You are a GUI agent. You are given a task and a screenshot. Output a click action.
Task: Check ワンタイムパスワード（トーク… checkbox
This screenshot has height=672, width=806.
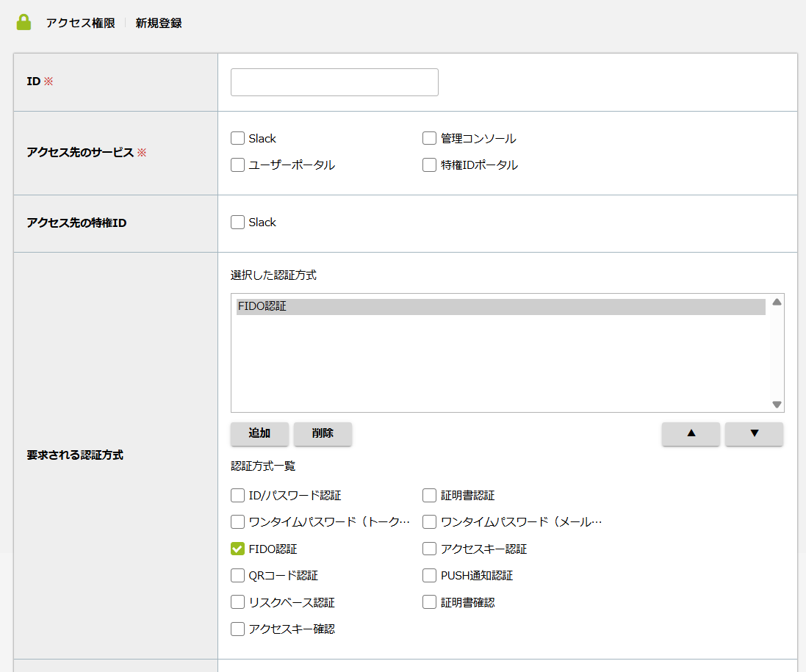[x=237, y=522]
